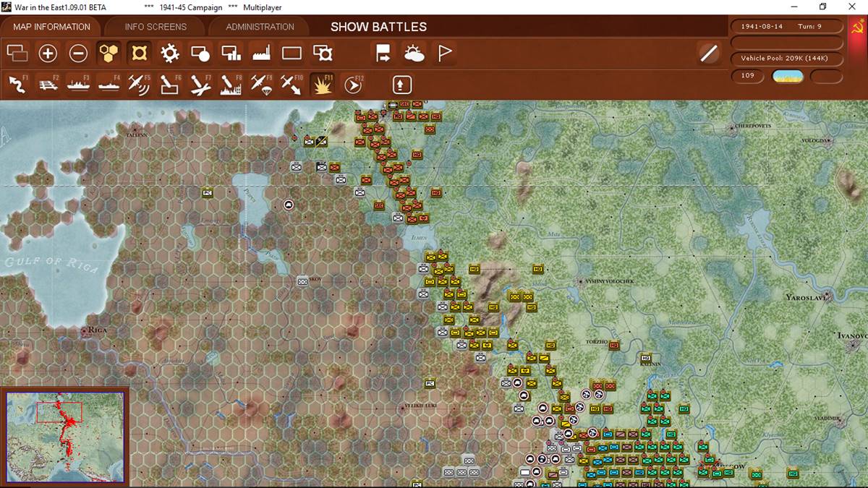Click the minimap overview thumbnail
The width and height of the screenshot is (868, 488).
pyautogui.click(x=65, y=437)
